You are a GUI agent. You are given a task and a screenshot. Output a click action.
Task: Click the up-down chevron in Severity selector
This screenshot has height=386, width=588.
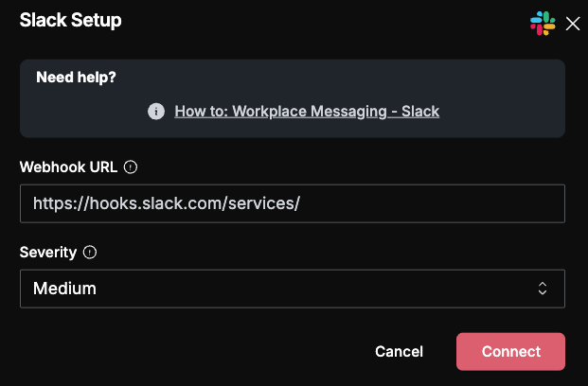543,289
